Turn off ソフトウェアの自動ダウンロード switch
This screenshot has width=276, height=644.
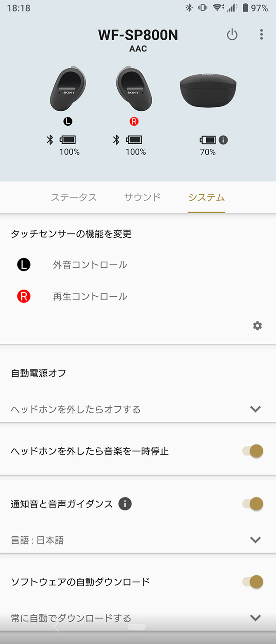point(253,582)
